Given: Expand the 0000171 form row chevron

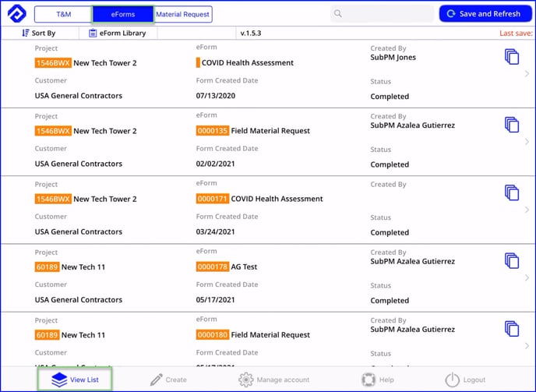Looking at the screenshot, I should point(527,210).
